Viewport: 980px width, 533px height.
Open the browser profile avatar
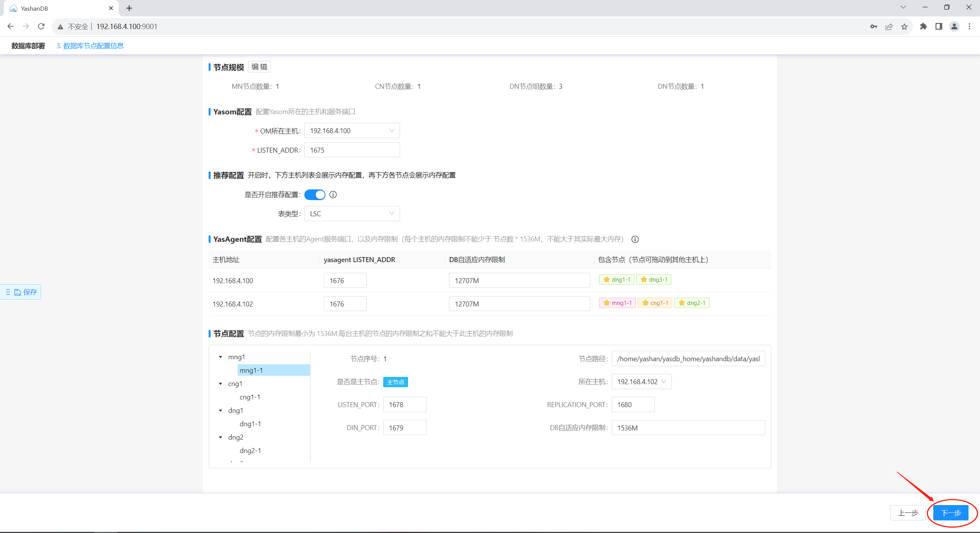click(954, 26)
